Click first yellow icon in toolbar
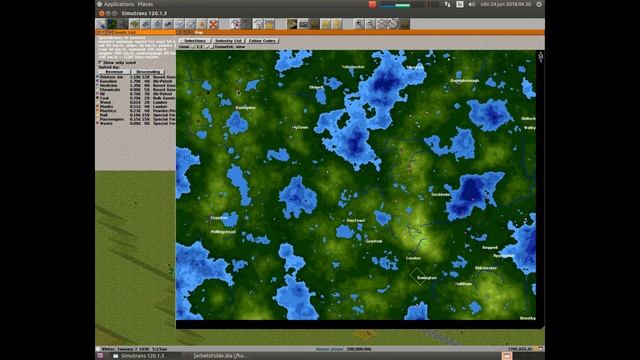640x360 pixels. (325, 24)
